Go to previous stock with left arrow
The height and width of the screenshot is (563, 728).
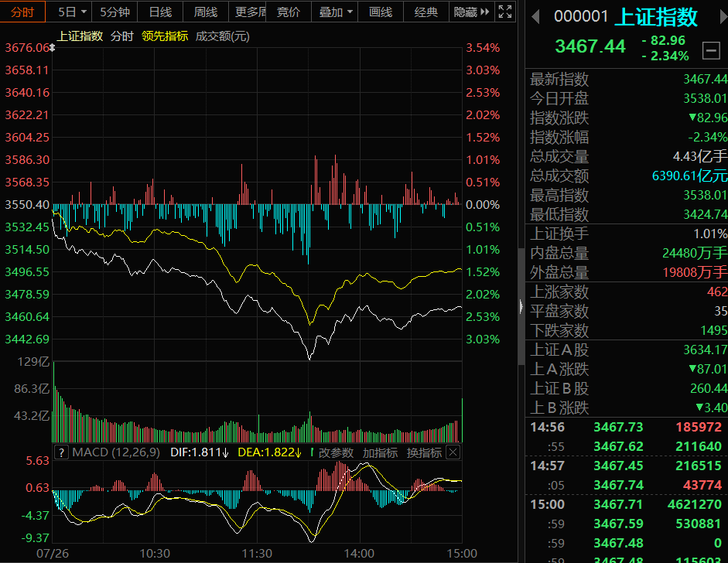coord(535,17)
